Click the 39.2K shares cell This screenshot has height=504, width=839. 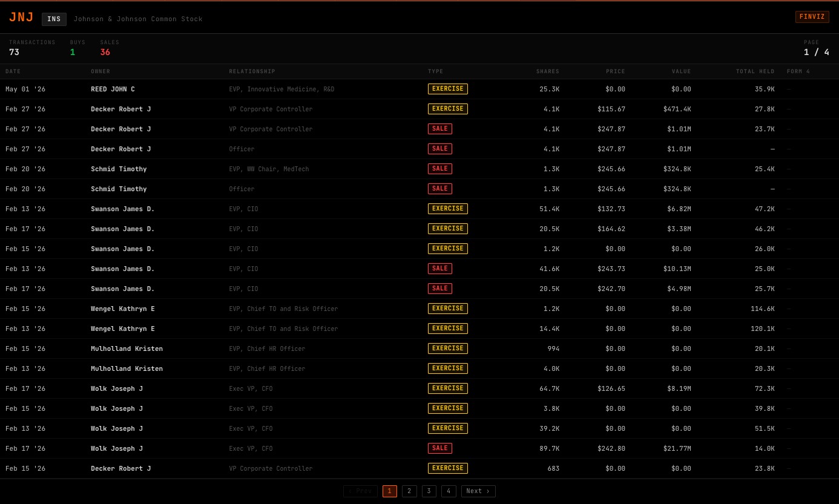[550, 428]
